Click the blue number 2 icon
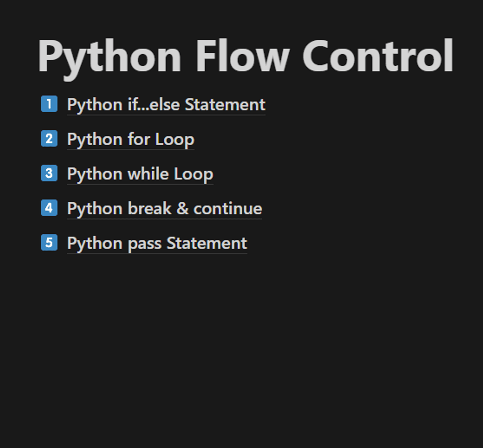This screenshot has width=483, height=448. [49, 139]
